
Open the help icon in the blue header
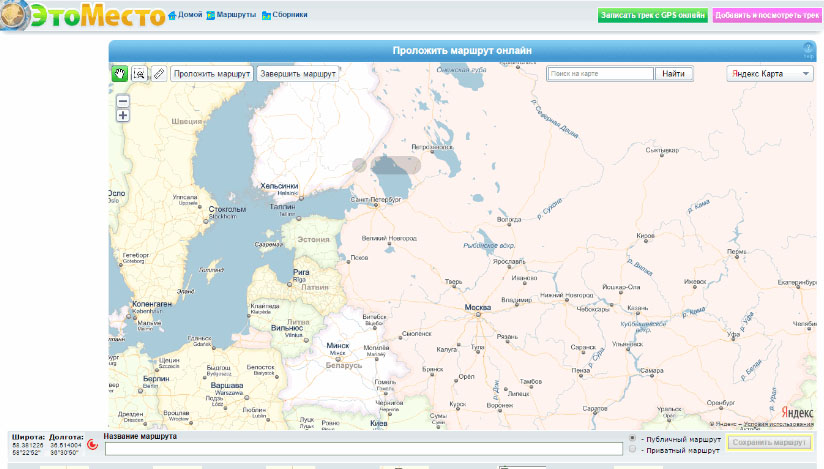tap(808, 50)
